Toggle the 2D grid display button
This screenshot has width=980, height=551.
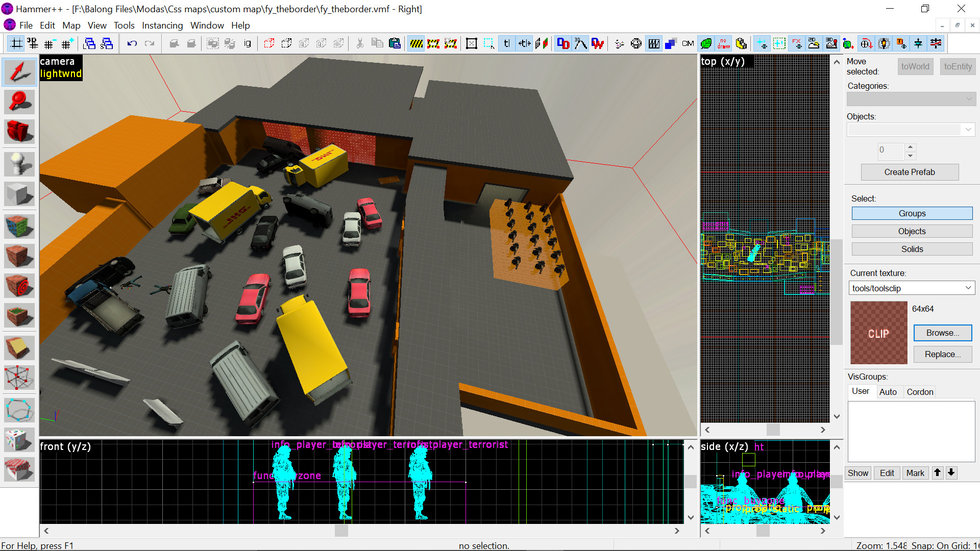coord(16,44)
